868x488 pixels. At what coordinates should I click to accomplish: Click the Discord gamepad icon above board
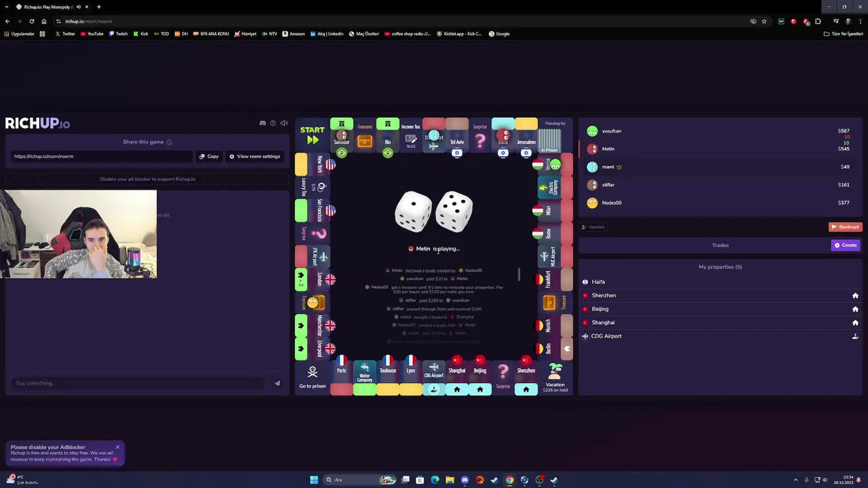(x=262, y=123)
